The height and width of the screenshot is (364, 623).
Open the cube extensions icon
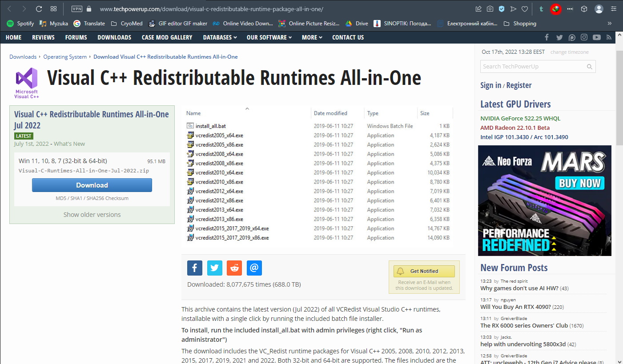pos(584,9)
